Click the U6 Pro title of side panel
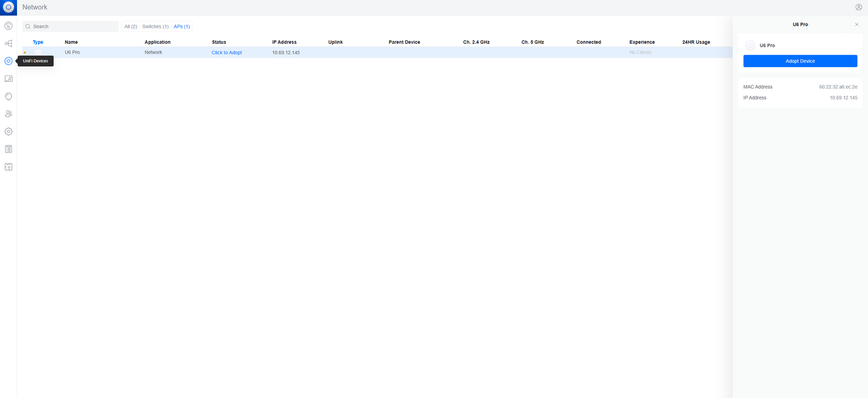 [800, 24]
